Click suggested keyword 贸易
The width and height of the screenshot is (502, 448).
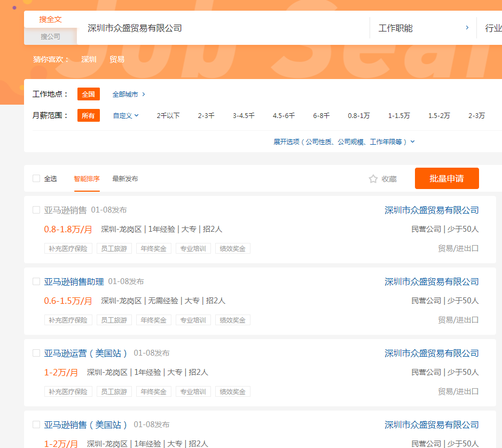pyautogui.click(x=117, y=59)
